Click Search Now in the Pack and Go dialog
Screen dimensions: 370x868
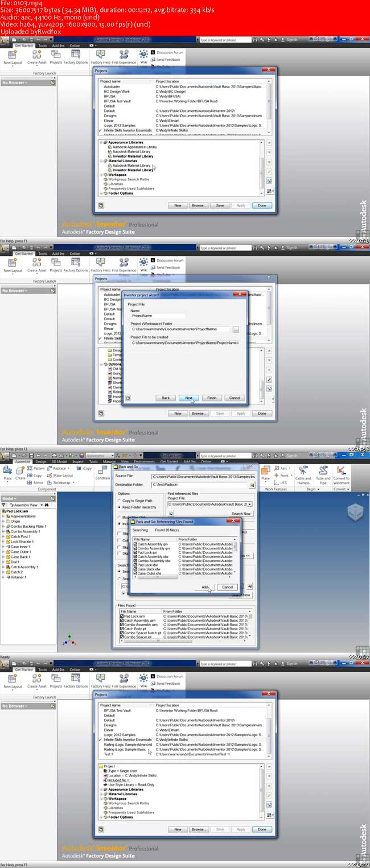pos(241,514)
